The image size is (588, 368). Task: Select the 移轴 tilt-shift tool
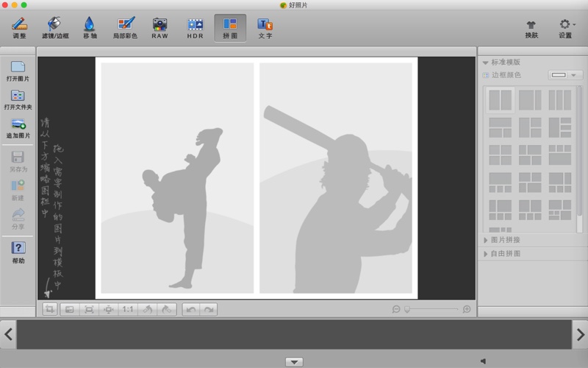pos(90,28)
